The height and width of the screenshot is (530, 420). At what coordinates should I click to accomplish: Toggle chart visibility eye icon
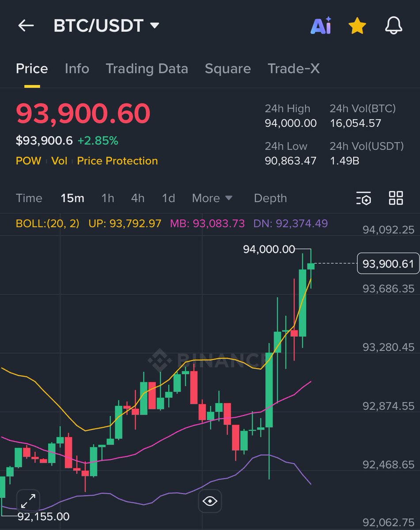(210, 501)
